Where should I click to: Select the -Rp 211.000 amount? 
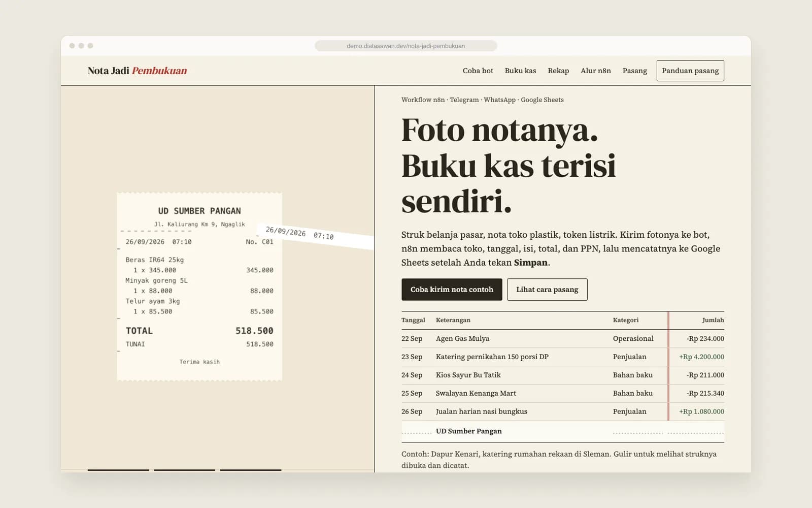point(705,375)
